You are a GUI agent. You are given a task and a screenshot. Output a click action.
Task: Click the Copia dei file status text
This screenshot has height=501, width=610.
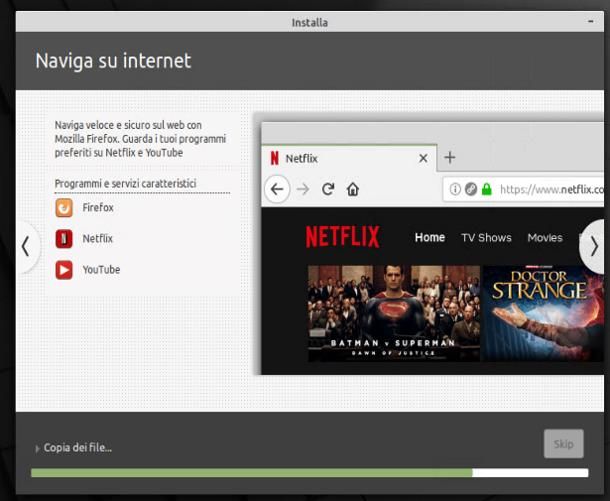tap(77, 448)
